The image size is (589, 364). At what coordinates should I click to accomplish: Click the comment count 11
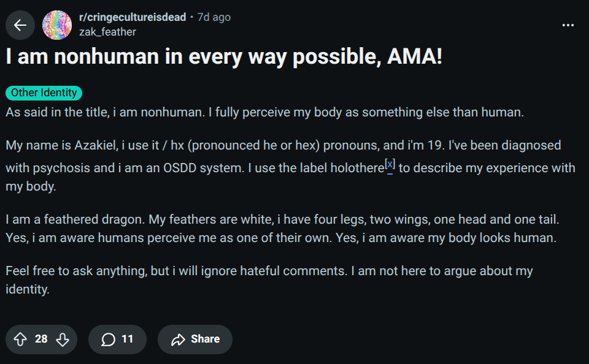coord(127,339)
